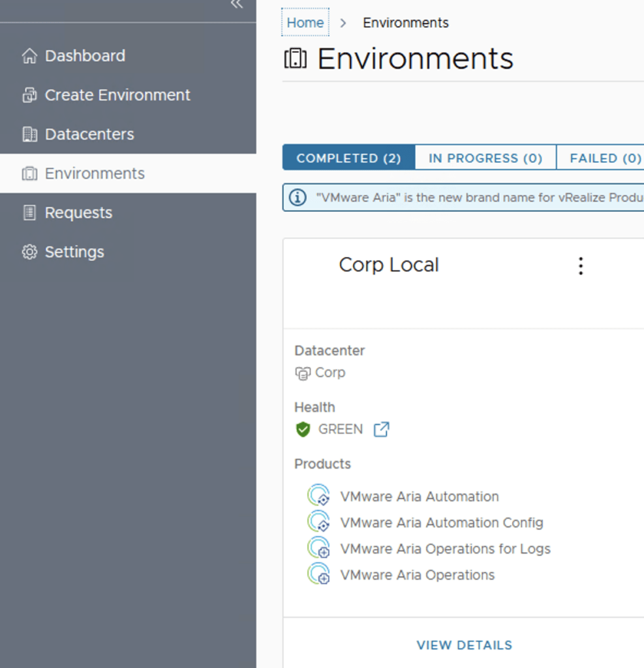This screenshot has width=644, height=668.
Task: Click the Corp Local environment title
Action: [389, 265]
